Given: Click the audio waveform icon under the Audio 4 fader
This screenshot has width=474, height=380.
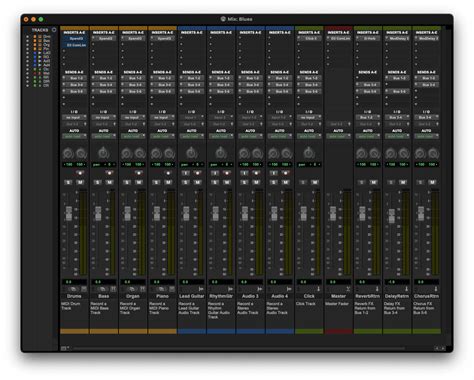Looking at the screenshot, I should tap(289, 289).
